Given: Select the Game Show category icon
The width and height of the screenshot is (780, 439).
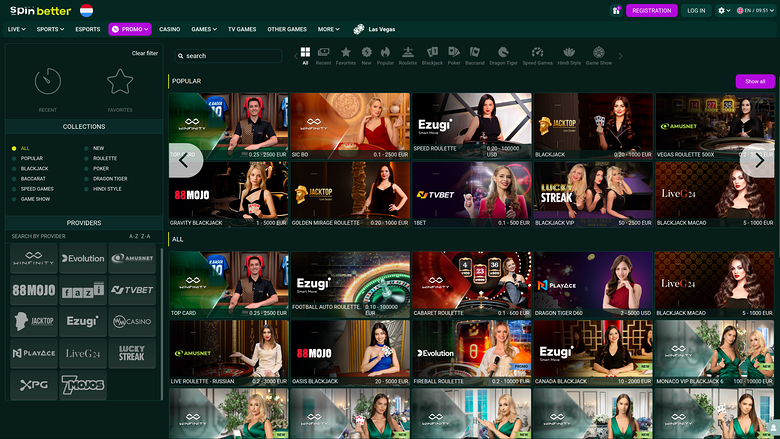Looking at the screenshot, I should tap(599, 56).
